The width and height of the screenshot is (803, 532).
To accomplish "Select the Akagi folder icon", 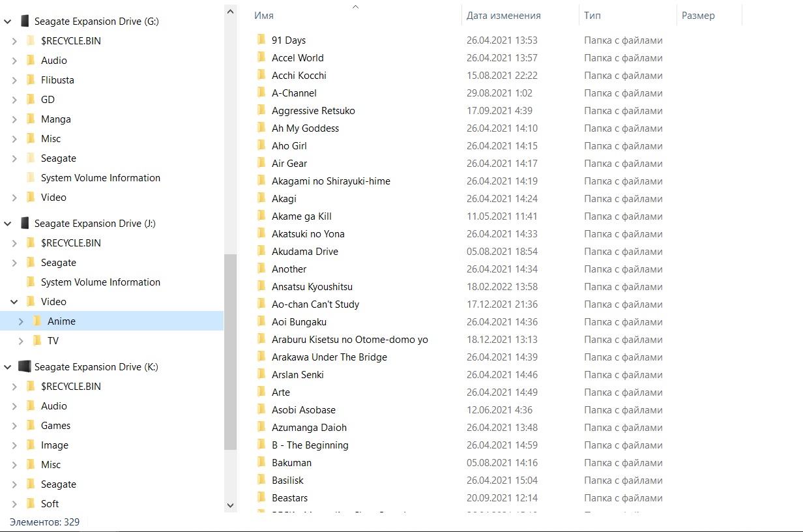I will (x=261, y=199).
